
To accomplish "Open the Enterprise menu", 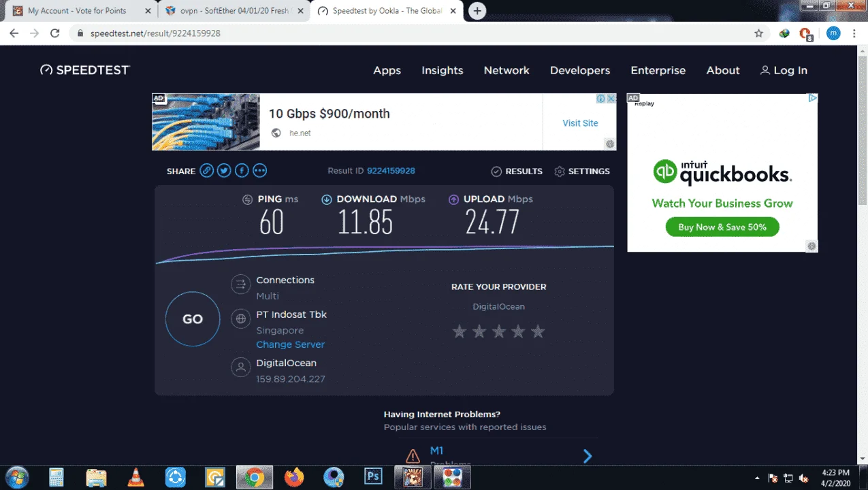I will click(x=658, y=70).
